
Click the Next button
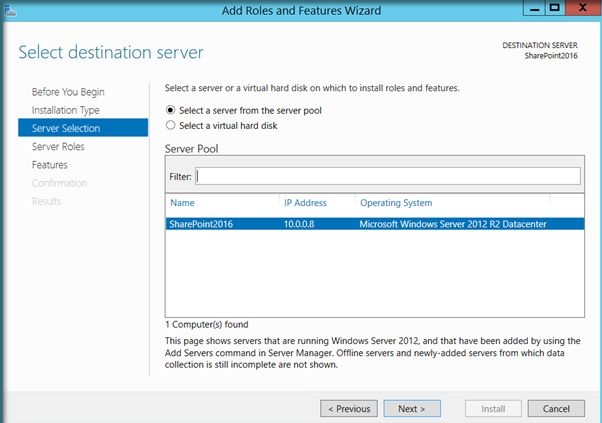pyautogui.click(x=410, y=408)
